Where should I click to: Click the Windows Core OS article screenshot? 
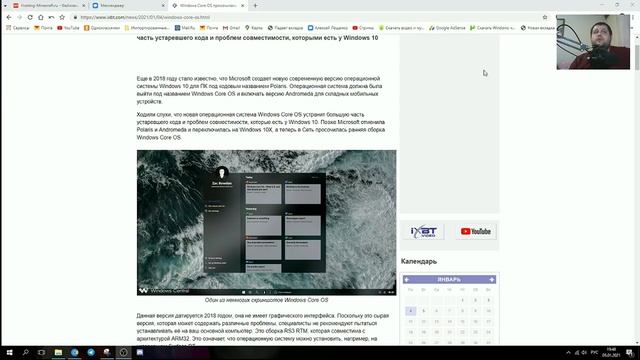click(x=266, y=222)
